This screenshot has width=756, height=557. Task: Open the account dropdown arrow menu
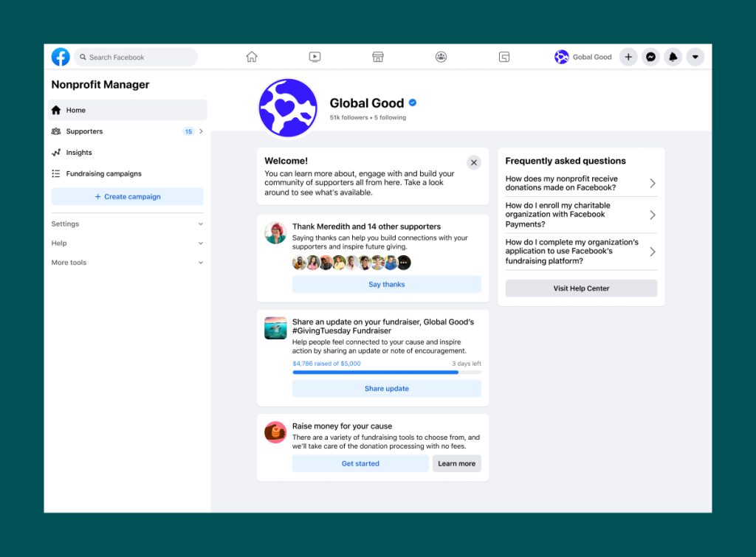[695, 57]
